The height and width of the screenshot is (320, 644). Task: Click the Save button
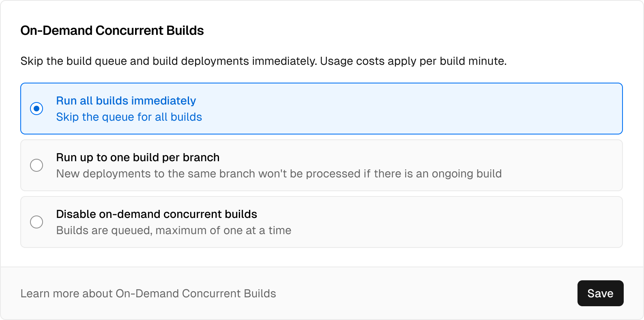600,293
